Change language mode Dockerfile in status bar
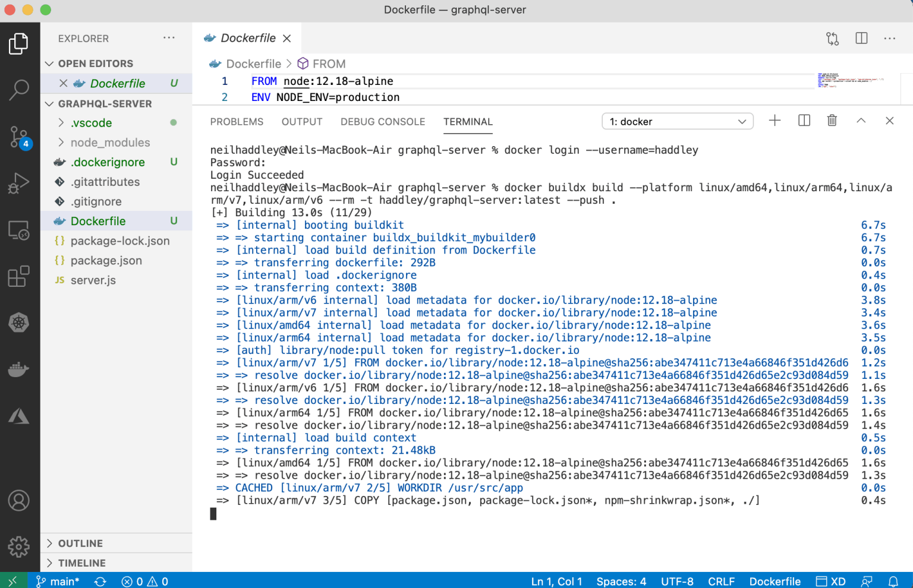Image resolution: width=913 pixels, height=588 pixels. click(775, 581)
